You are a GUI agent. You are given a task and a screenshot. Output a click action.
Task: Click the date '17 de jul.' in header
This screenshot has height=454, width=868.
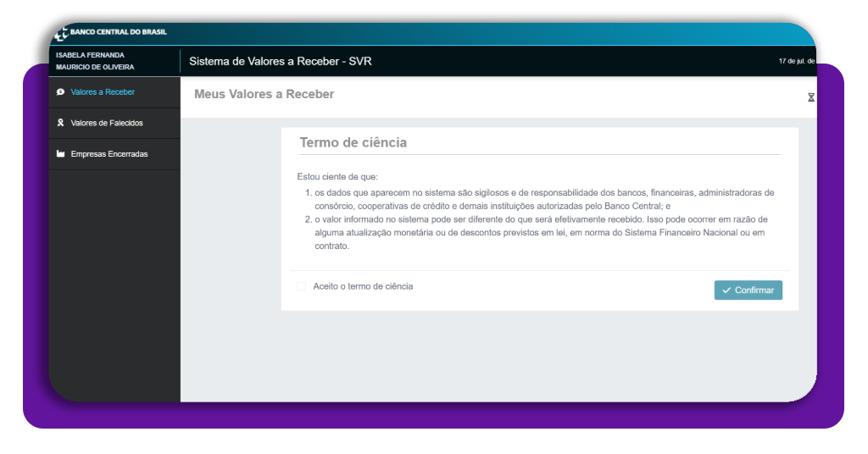796,61
